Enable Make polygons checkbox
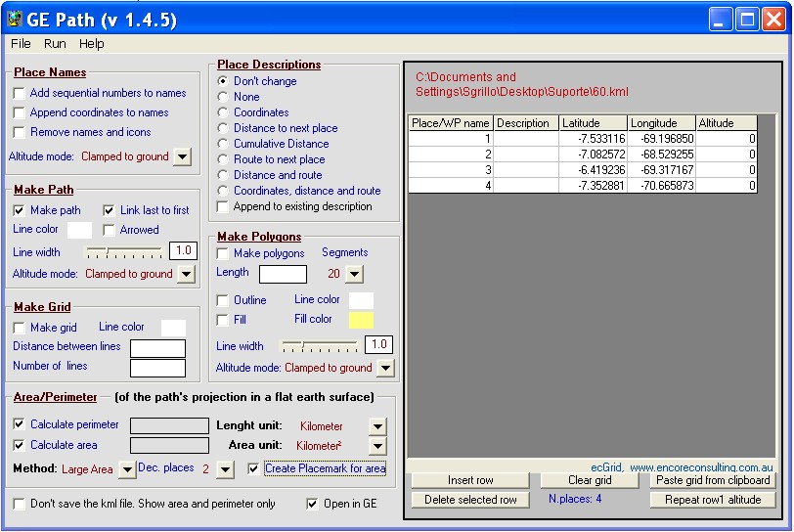Image resolution: width=794 pixels, height=532 pixels. 222,253
